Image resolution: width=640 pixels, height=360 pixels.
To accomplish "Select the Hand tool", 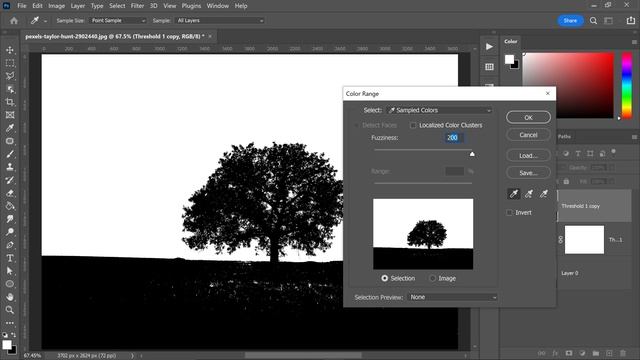I will 10,297.
